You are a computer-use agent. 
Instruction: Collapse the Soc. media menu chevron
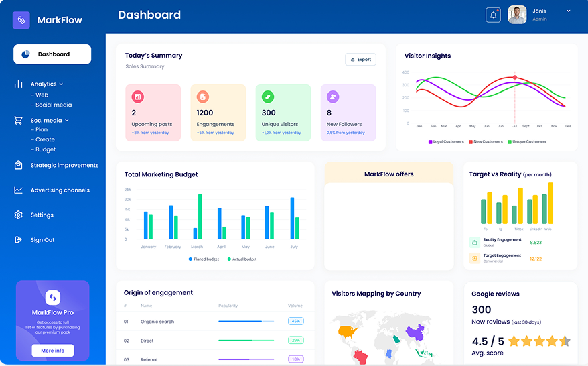(x=67, y=121)
